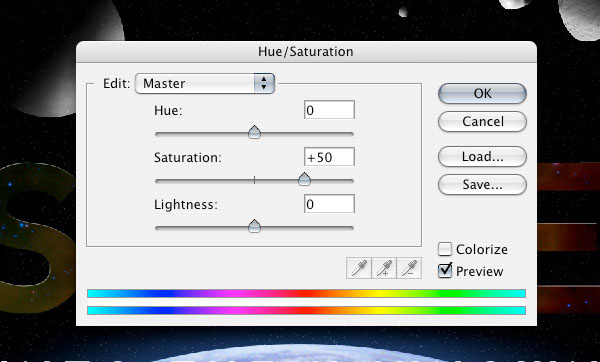
Task: Click the Saturation slider handle
Action: click(x=304, y=179)
